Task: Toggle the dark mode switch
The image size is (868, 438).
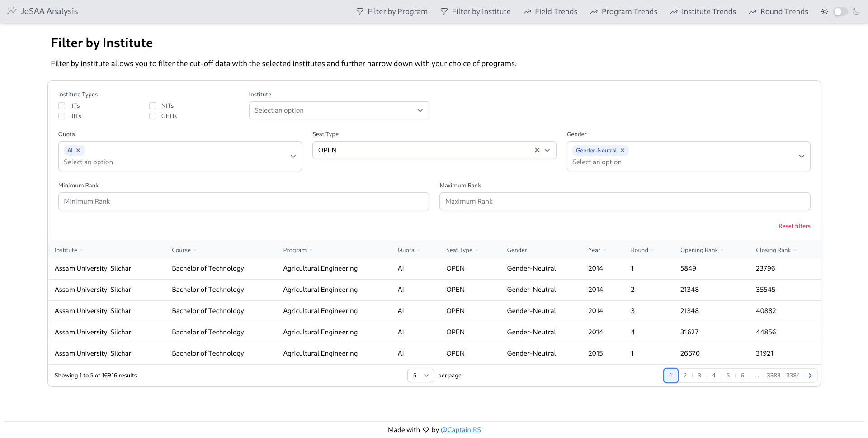Action: [x=840, y=11]
